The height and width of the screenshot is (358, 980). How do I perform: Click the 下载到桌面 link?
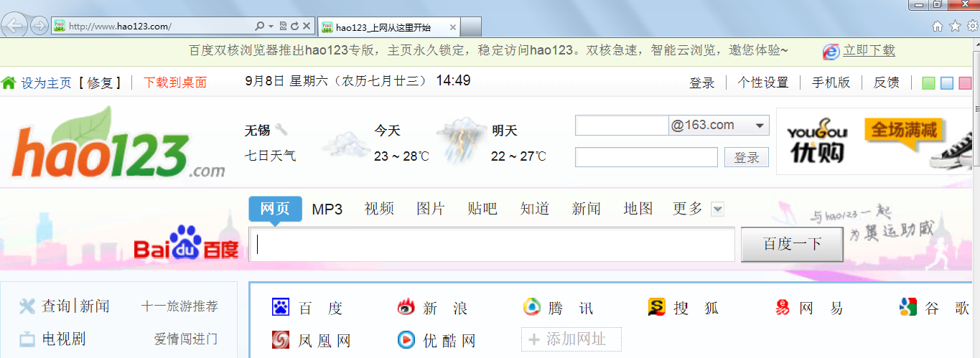[175, 83]
